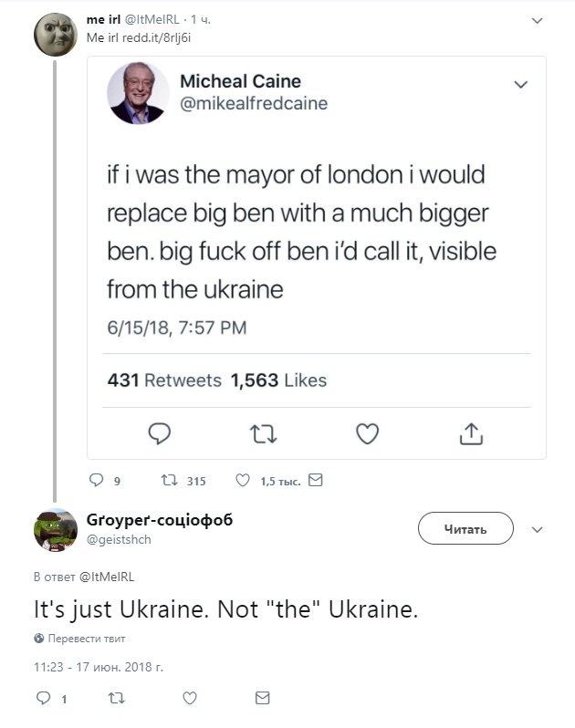Image resolution: width=575 pixels, height=728 pixels.
Task: Reply to Groyper's Ukraine tweet
Action: coord(43,698)
